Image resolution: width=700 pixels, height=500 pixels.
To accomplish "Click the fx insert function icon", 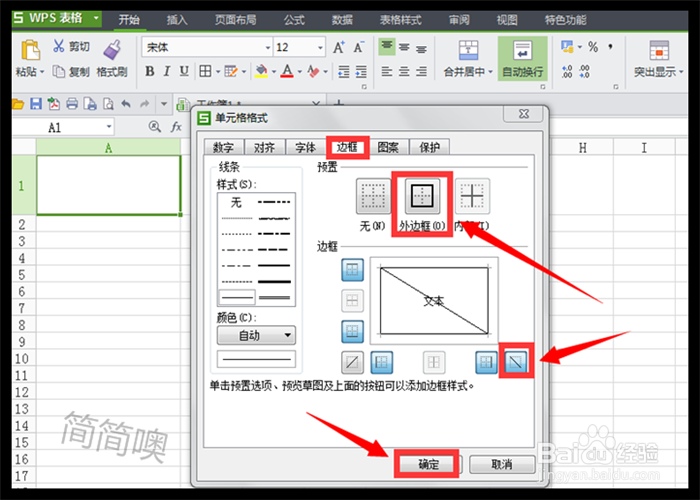I will (176, 127).
